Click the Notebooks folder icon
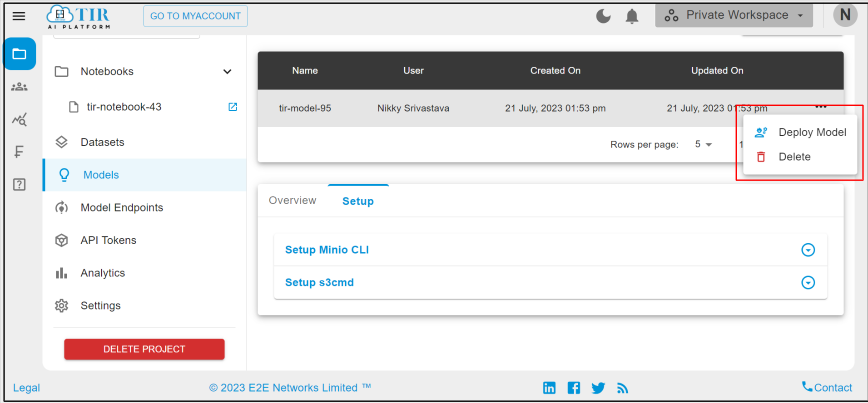Viewport: 868px width, 403px height. tap(61, 72)
